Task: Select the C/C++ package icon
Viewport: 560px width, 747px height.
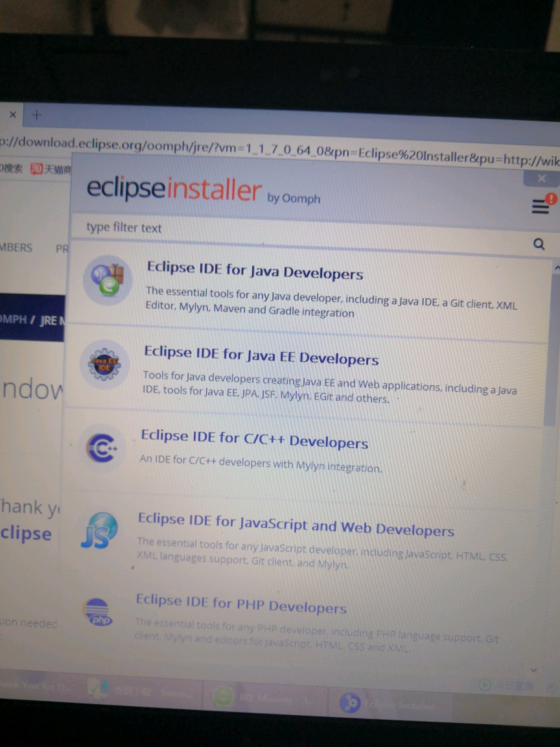Action: (101, 448)
